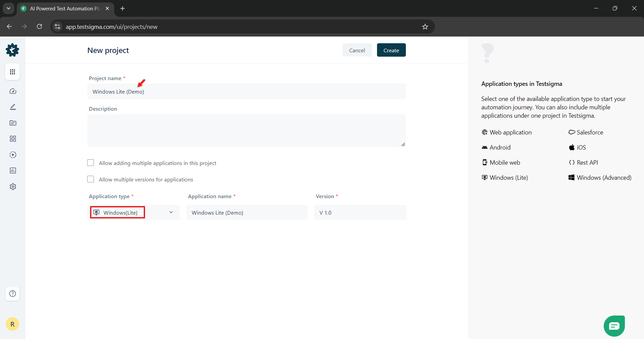This screenshot has height=339, width=644.
Task: Open the dashboard gauge icon in sidebar
Action: tap(13, 91)
